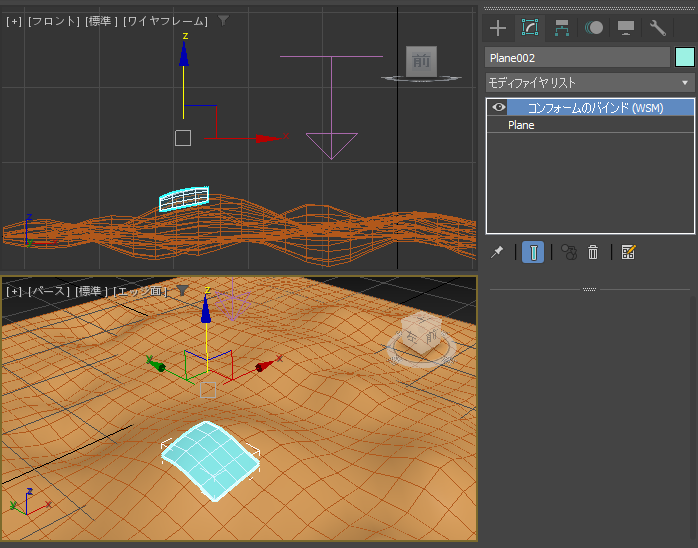This screenshot has height=548, width=698.
Task: Select cyan wireframe plane in front viewport
Action: tap(184, 199)
